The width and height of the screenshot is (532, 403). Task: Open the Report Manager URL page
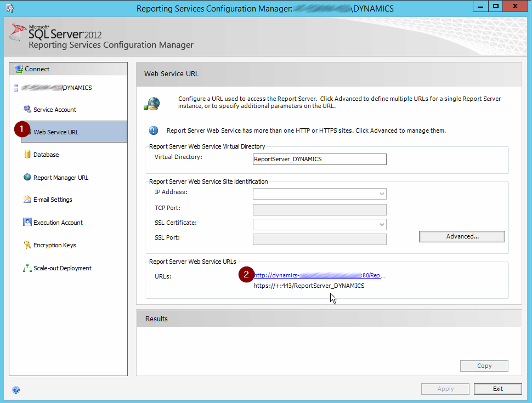click(61, 178)
